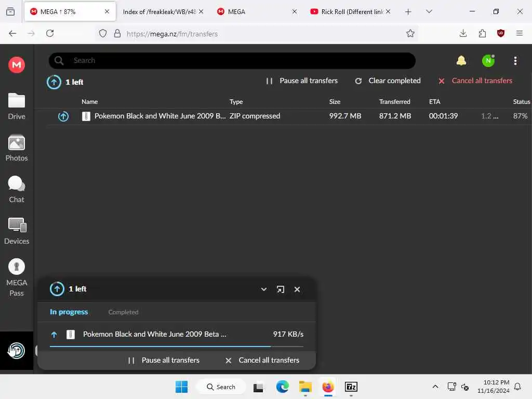Focus the MEGA search field
This screenshot has height=399, width=532.
(x=232, y=60)
